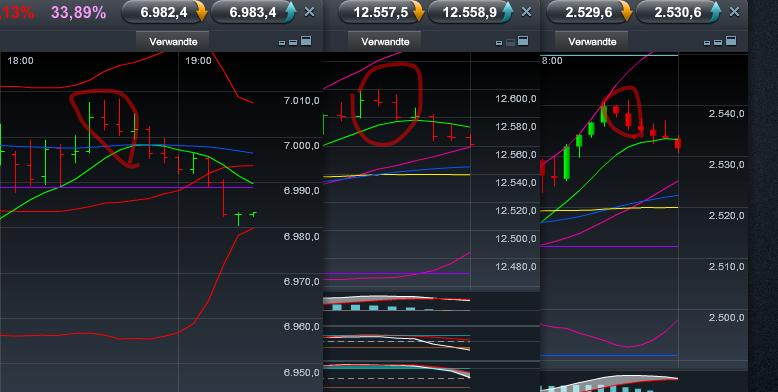Image resolution: width=778 pixels, height=392 pixels.
Task: Click the sell price button 12.557,5
Action: [382, 12]
